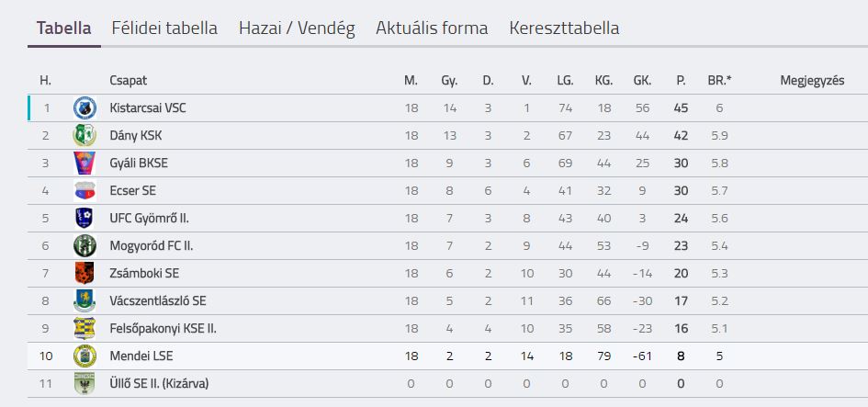Screen dimensions: 868x407
Task: Open the Kistarcsai VSC team name link
Action: [x=148, y=108]
